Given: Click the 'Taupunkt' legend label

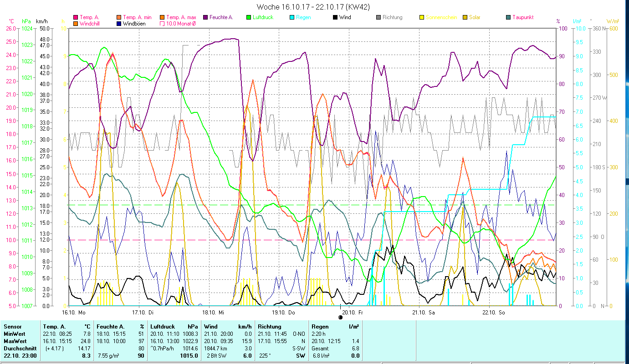Looking at the screenshot, I should pyautogui.click(x=523, y=18).
